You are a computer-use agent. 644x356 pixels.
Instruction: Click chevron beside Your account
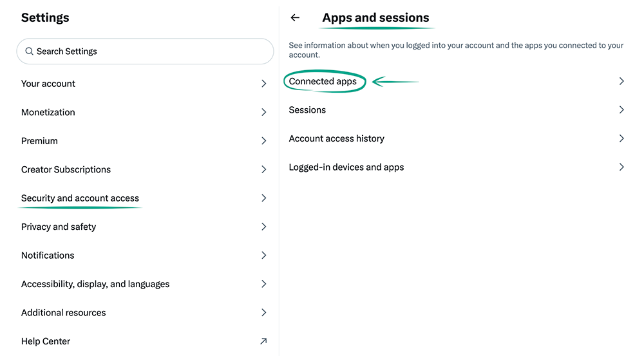[263, 84]
